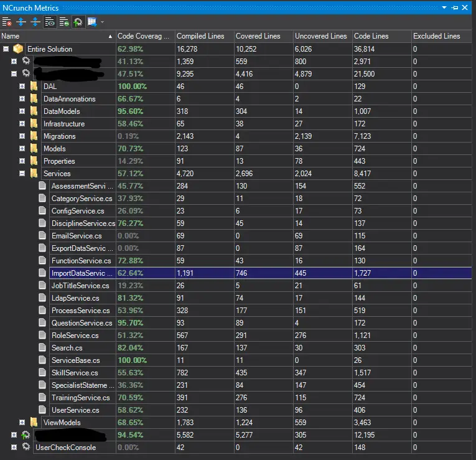Expand the DataModels folder

coord(22,111)
